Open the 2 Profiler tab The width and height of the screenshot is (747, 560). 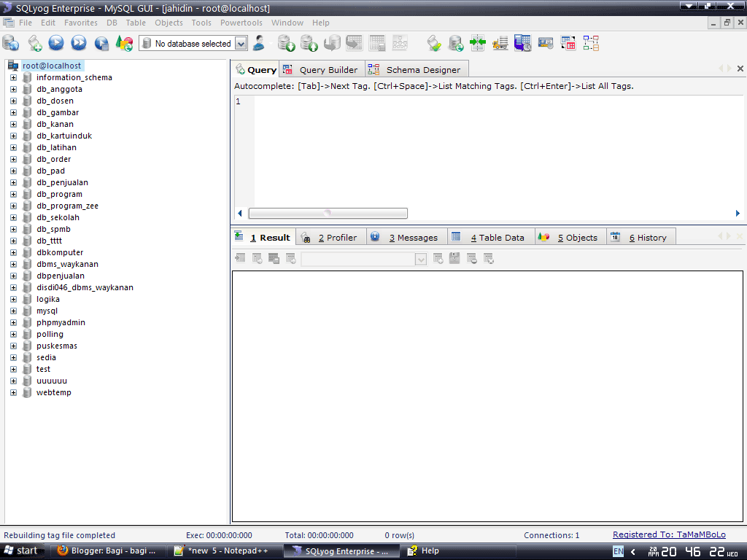330,237
